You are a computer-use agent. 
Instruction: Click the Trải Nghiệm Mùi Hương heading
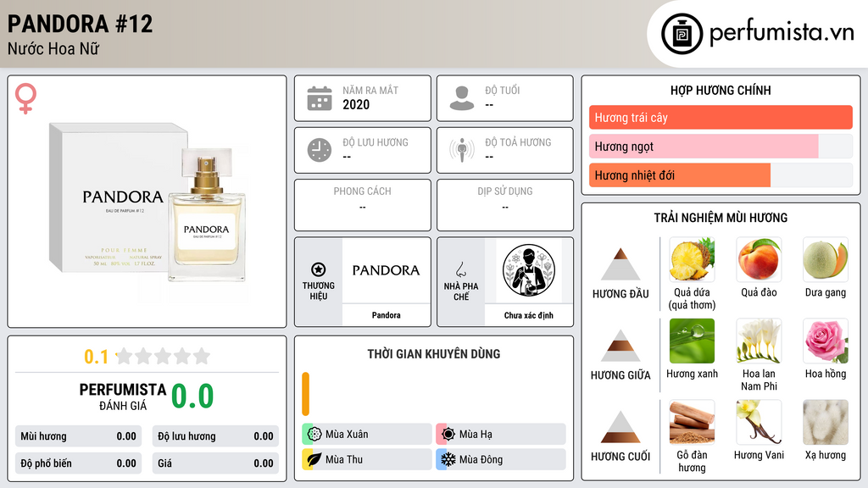[721, 218]
